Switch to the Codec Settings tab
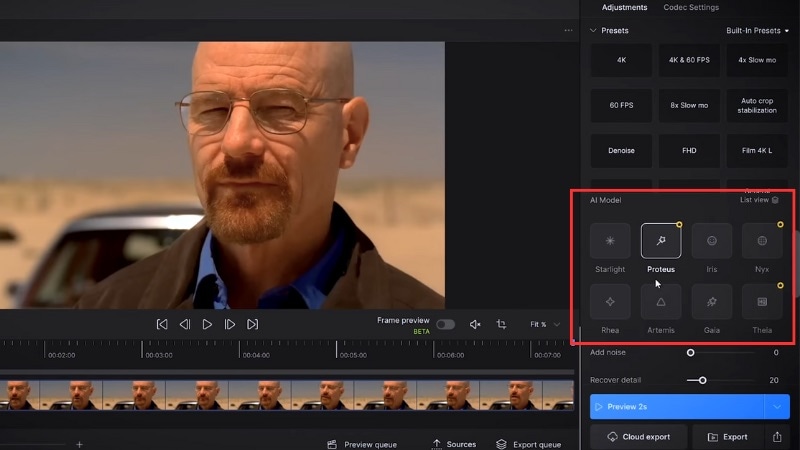800x450 pixels. (x=691, y=7)
